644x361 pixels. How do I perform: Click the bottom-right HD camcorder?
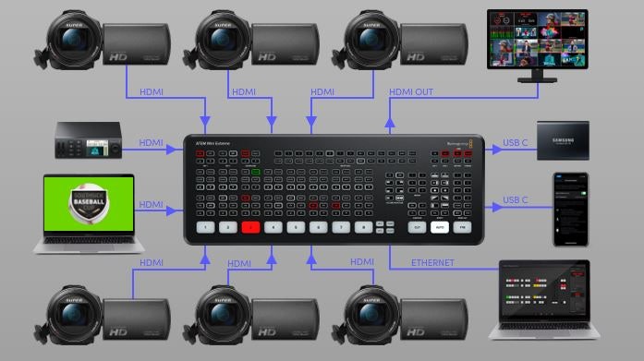(400, 315)
